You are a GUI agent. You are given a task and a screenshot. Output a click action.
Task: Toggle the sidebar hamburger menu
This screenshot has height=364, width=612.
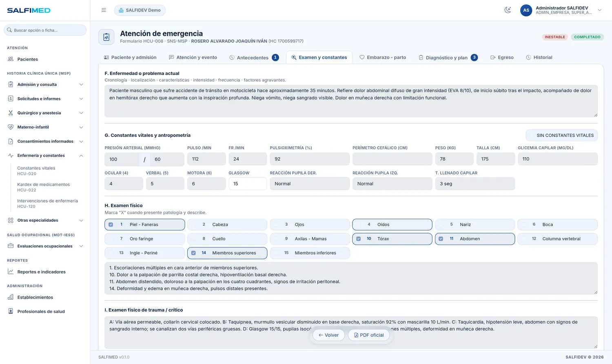click(x=104, y=10)
